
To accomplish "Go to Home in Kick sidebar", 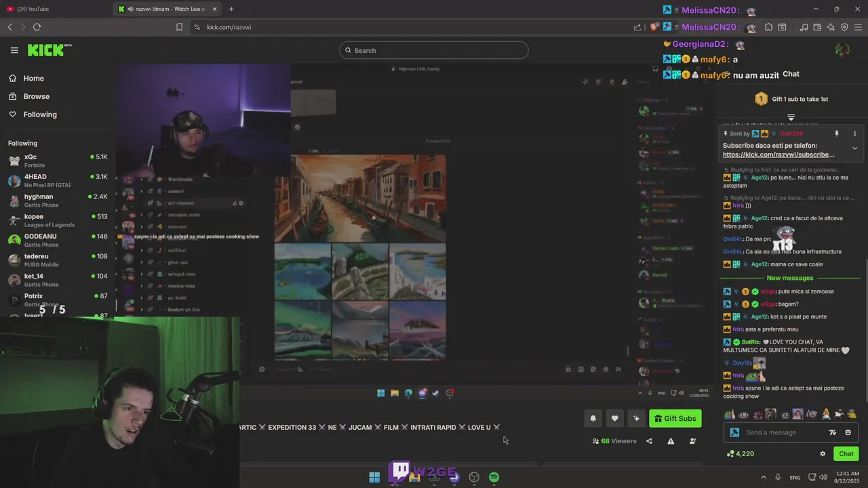I will pyautogui.click(x=33, y=78).
